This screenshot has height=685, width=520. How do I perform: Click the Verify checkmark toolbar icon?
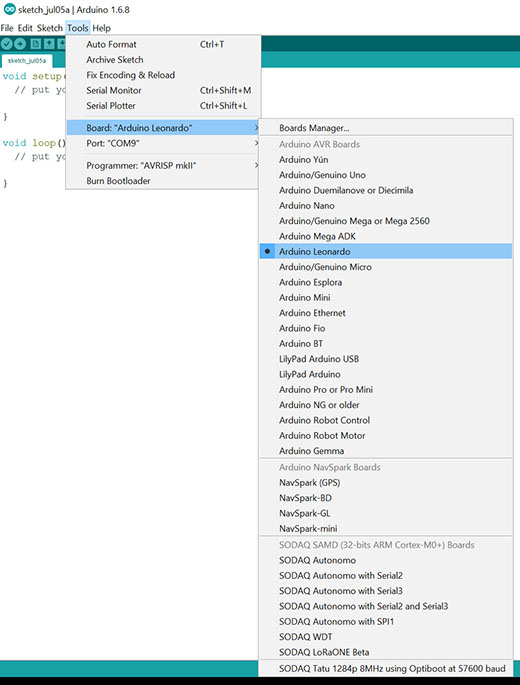[7, 44]
